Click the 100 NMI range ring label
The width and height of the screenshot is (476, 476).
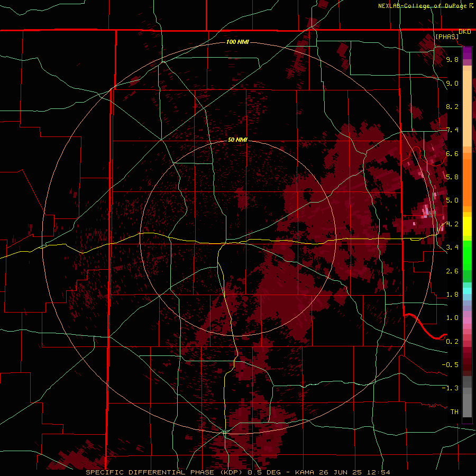point(237,42)
